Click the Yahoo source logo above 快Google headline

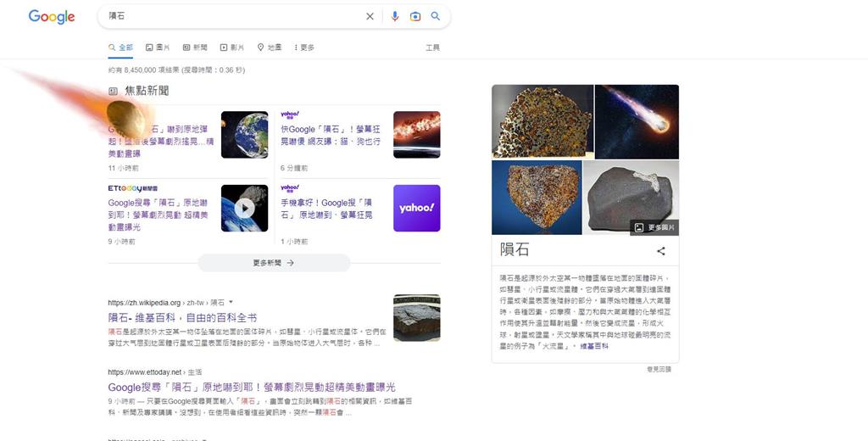coord(290,114)
